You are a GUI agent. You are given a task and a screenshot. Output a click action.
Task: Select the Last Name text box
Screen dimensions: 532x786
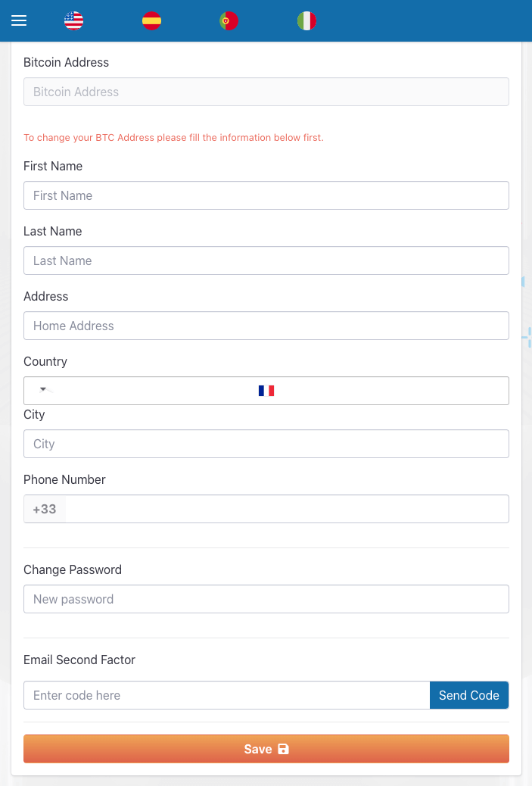click(266, 260)
